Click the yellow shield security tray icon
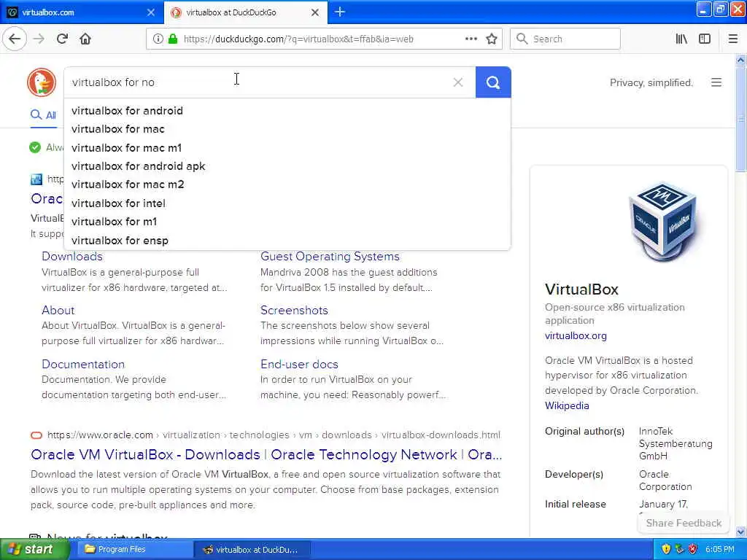Viewport: 747px width, 560px height. coord(665,549)
